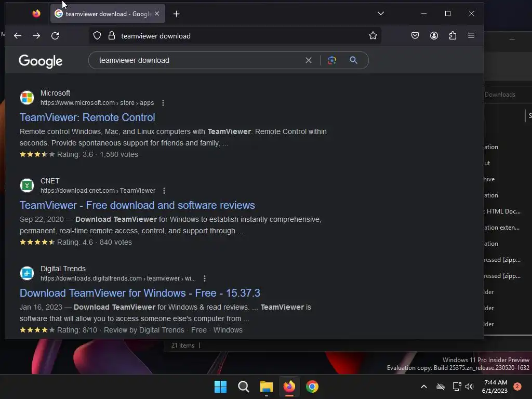The image size is (532, 399).
Task: Open Download TeamViewer for Windows result
Action: coord(140,293)
